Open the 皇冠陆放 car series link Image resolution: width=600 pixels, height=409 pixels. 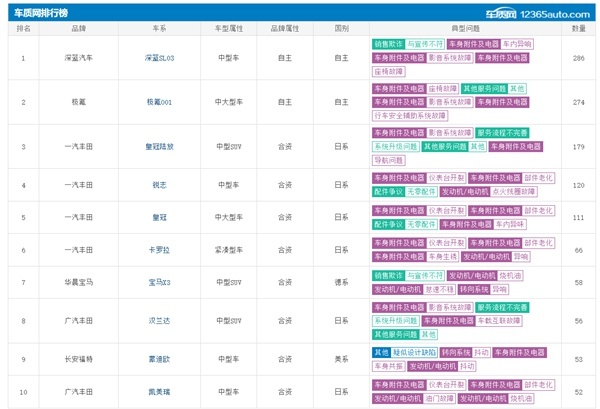[160, 147]
